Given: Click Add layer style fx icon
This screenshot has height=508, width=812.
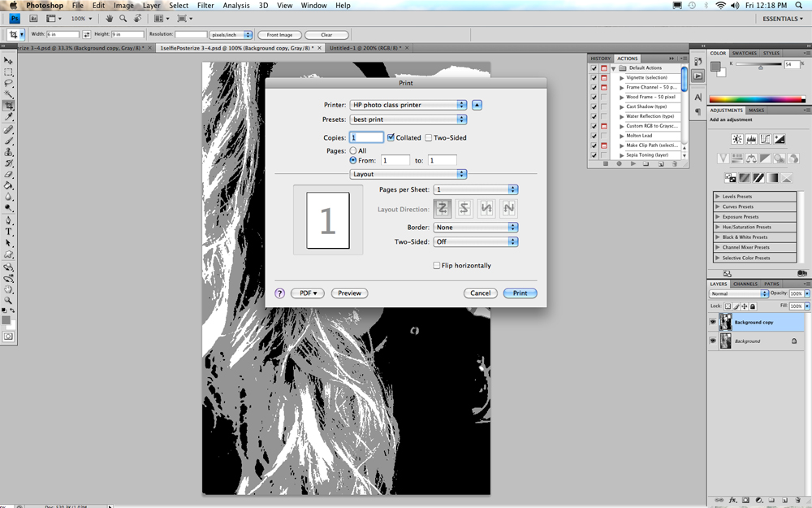Looking at the screenshot, I should (732, 500).
